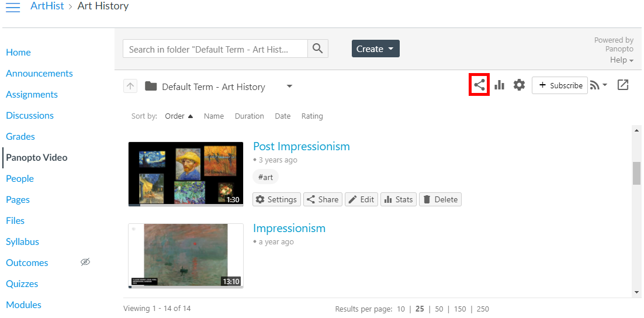Open People page
This screenshot has height=318, width=644.
tap(20, 178)
